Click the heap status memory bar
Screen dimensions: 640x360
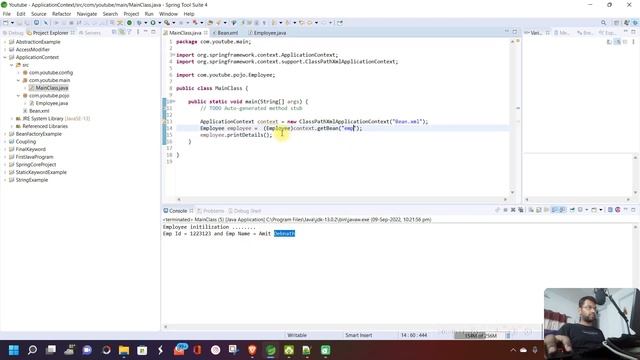tap(480, 335)
